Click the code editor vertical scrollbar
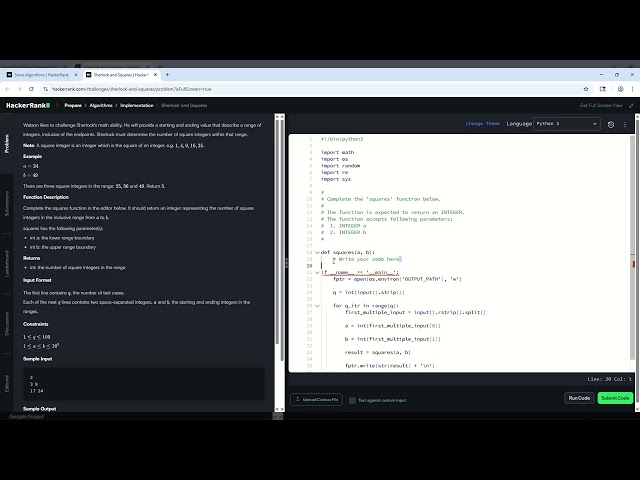The width and height of the screenshot is (640, 480). 632,248
